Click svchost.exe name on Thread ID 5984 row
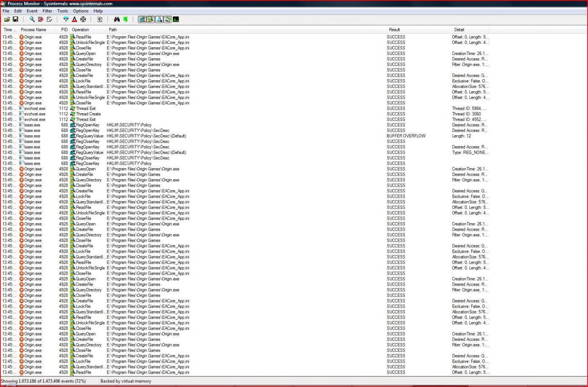The image size is (588, 387). coord(35,109)
